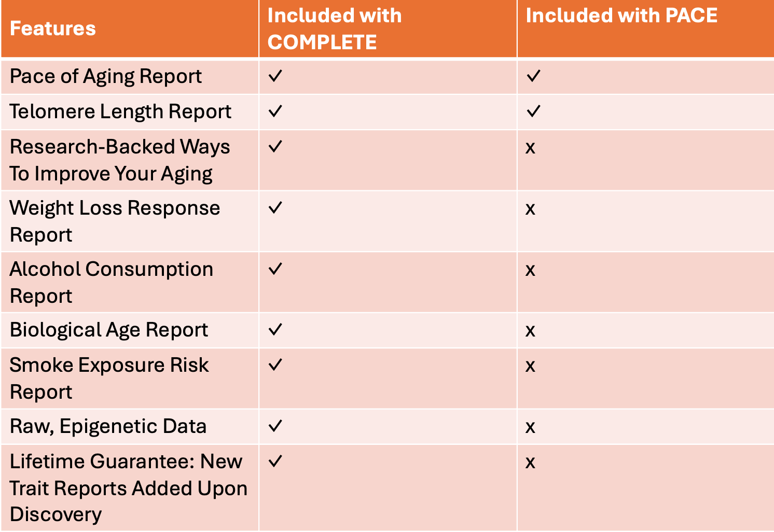Click the PACE checkmark for Pace of Aging Report
This screenshot has height=532, width=774.
tap(533, 76)
